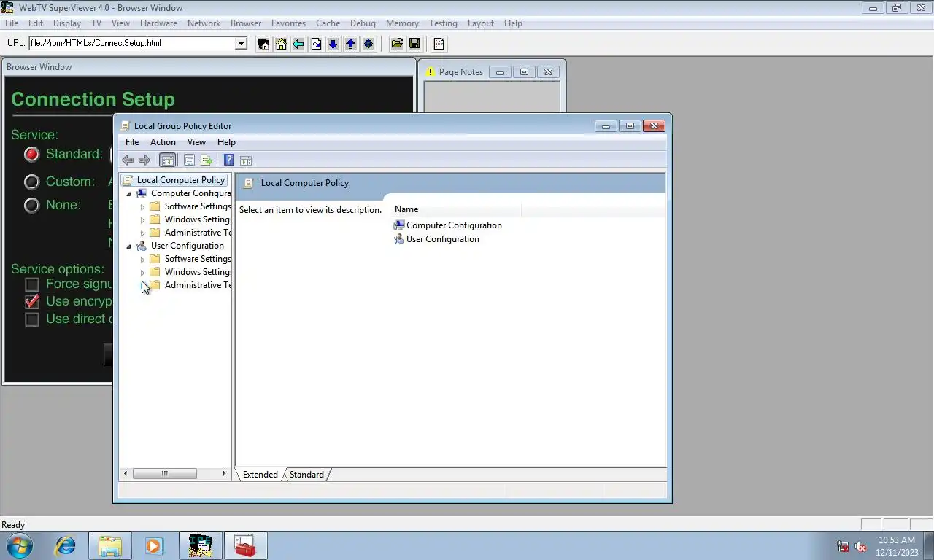Click the tree pane scroll right arrow
This screenshot has height=560, width=934.
[x=224, y=474]
